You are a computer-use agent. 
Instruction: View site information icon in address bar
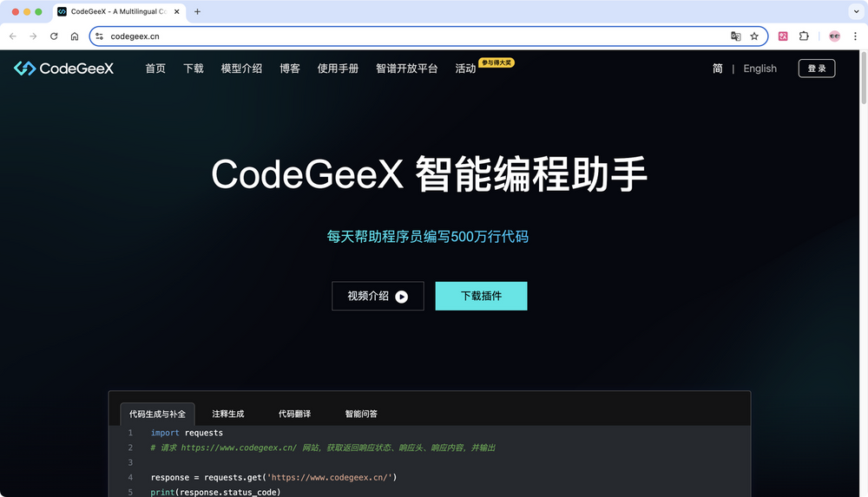(99, 36)
